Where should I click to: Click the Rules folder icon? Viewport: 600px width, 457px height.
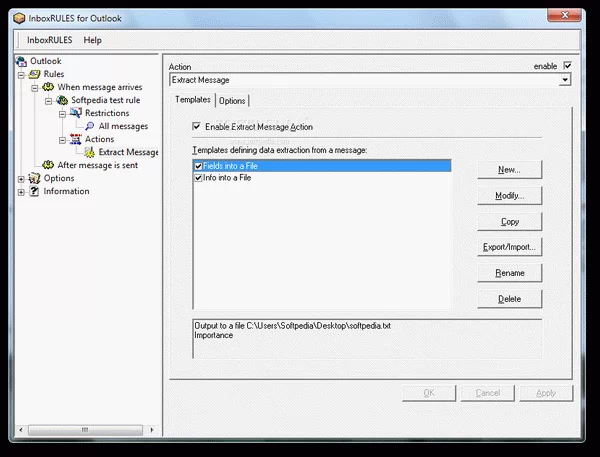[34, 74]
